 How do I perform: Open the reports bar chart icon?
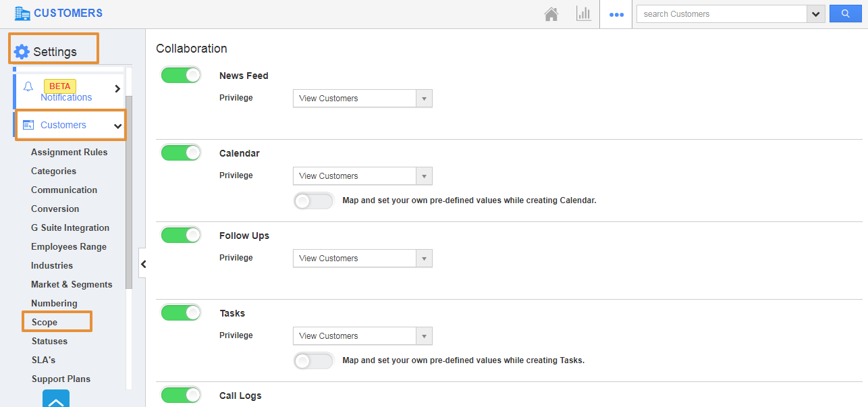tap(583, 14)
